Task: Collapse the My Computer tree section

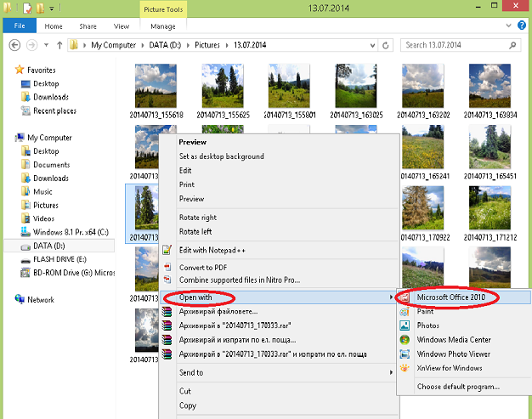Action: pyautogui.click(x=8, y=138)
